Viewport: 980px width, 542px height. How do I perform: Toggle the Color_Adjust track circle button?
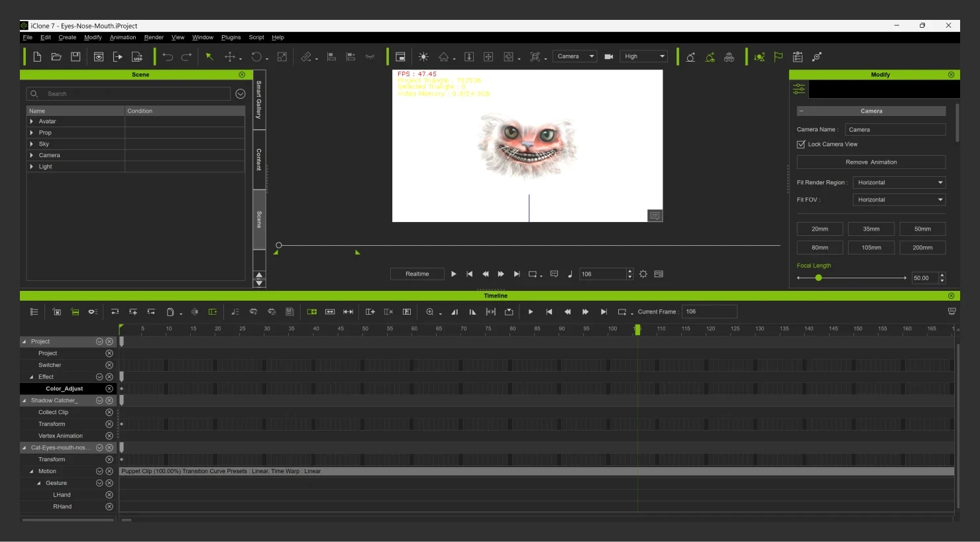point(109,389)
